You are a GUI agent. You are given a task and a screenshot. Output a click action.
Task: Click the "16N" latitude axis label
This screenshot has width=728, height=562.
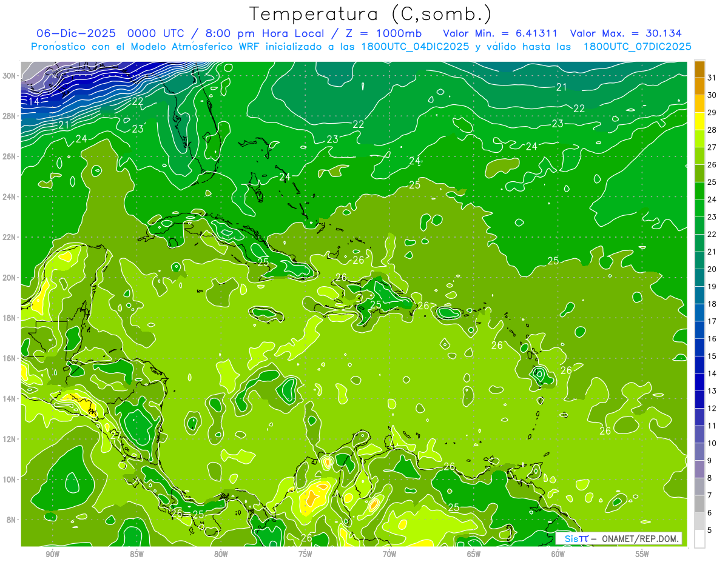(x=10, y=358)
